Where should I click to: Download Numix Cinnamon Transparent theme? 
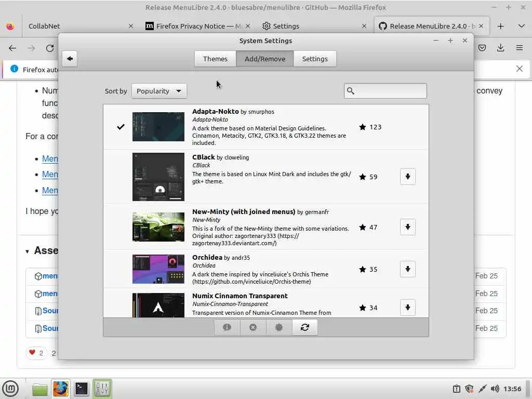click(x=407, y=308)
